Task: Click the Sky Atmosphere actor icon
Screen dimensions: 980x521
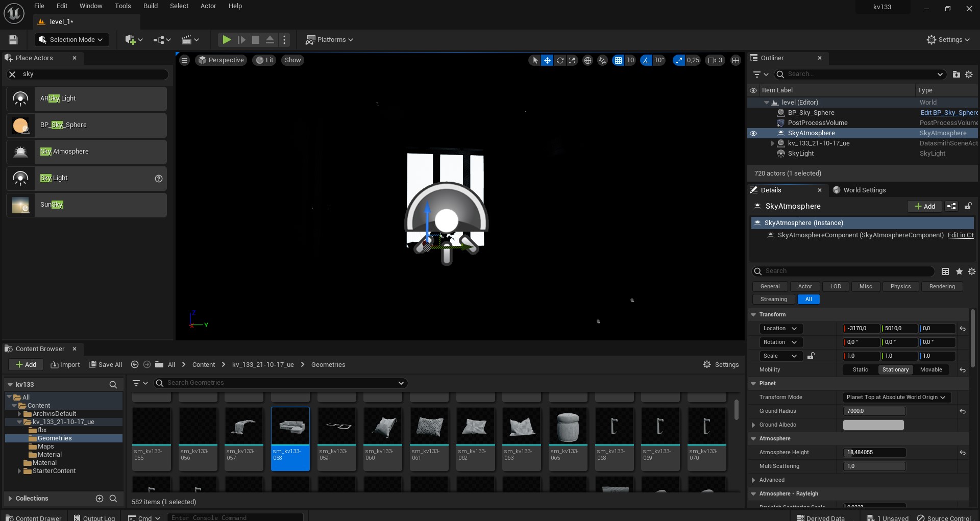Action: [20, 152]
